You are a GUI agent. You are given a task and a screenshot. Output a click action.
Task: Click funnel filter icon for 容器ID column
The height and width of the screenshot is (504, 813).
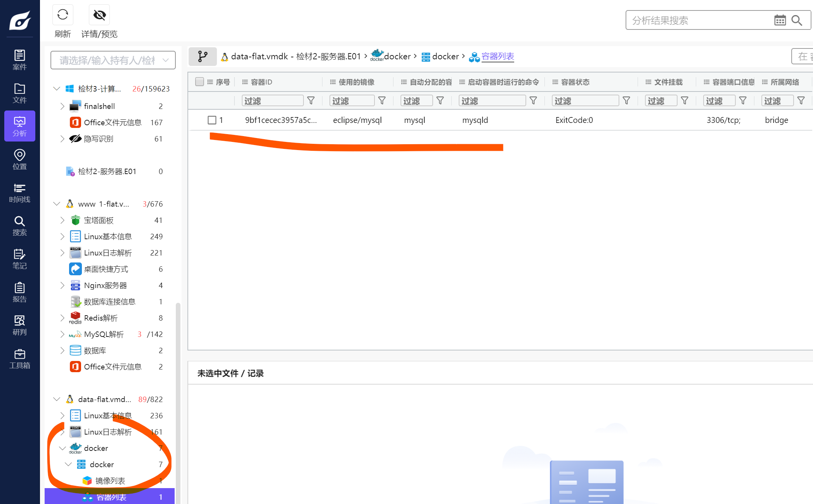tap(311, 101)
